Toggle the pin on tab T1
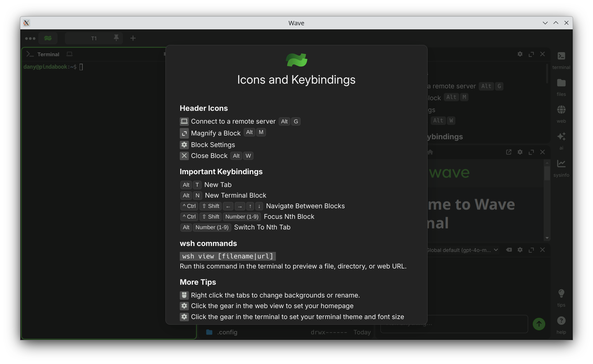 click(x=116, y=38)
